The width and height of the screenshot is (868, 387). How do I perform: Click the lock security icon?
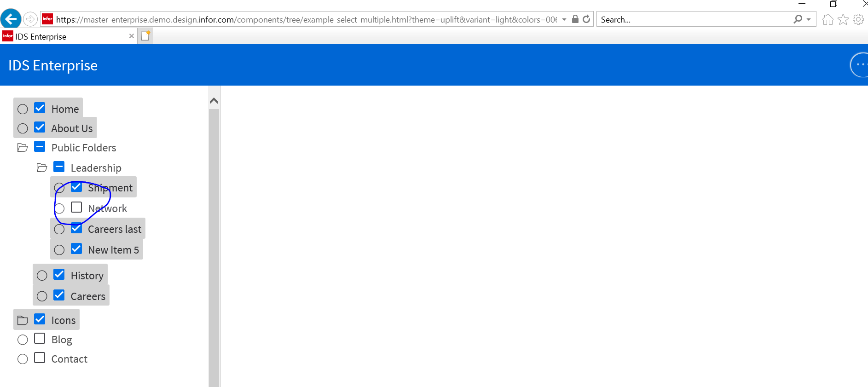575,19
